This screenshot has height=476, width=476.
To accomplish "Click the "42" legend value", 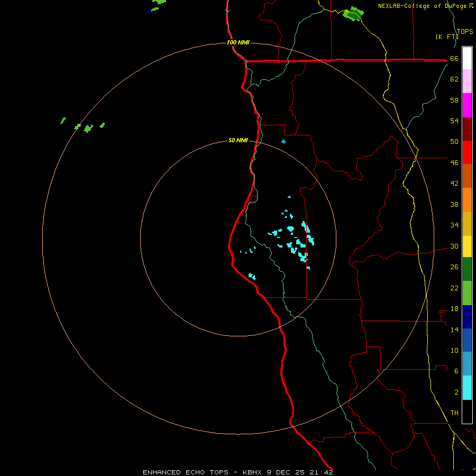I will tap(454, 184).
